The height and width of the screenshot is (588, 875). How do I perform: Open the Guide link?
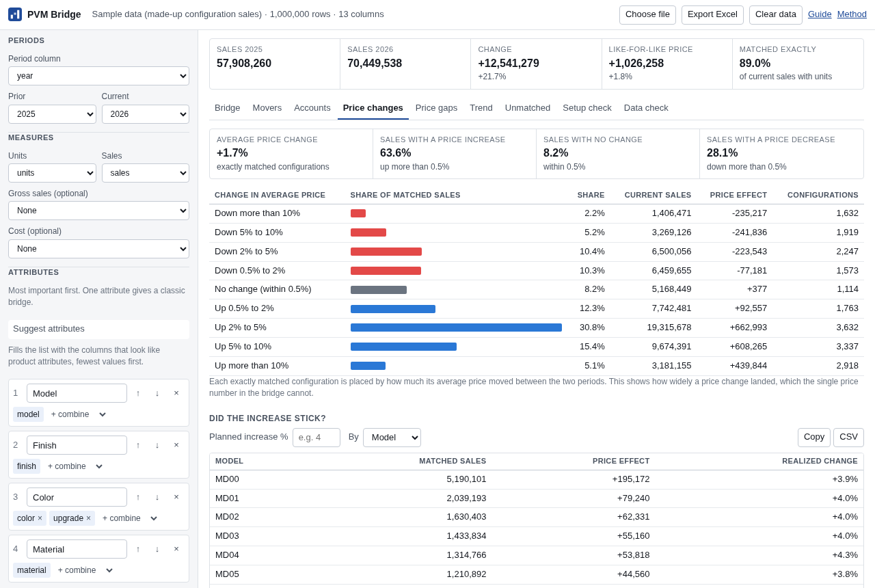point(820,14)
